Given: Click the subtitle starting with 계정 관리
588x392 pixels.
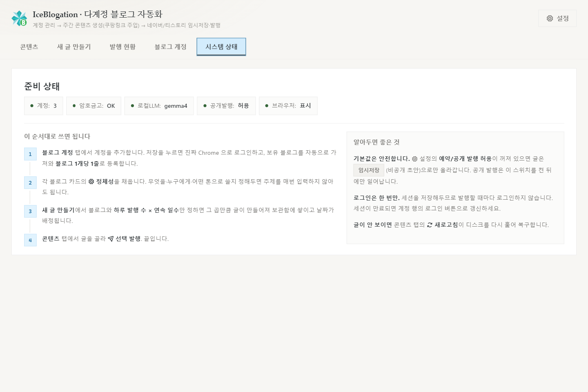Looking at the screenshot, I should click(x=127, y=25).
